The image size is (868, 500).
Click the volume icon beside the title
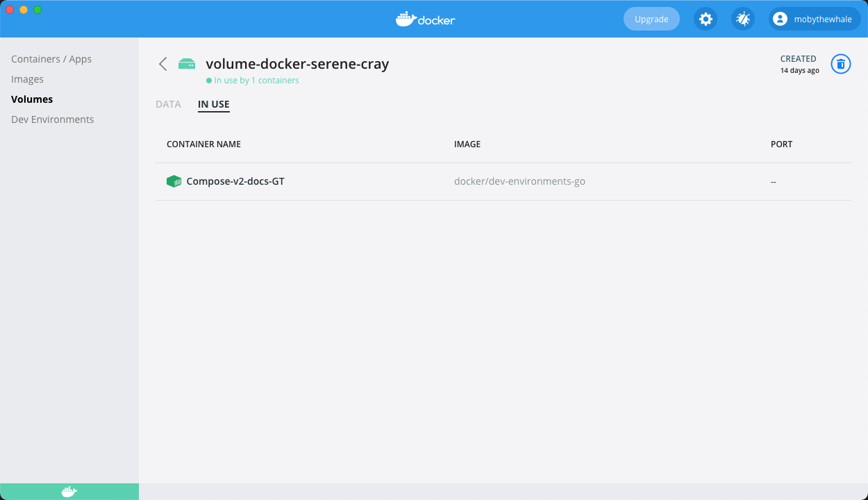(186, 63)
